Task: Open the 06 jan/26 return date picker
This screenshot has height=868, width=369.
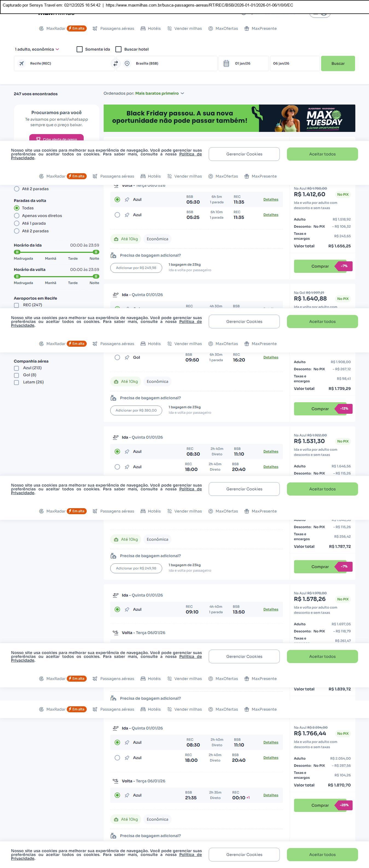Action: (x=294, y=63)
